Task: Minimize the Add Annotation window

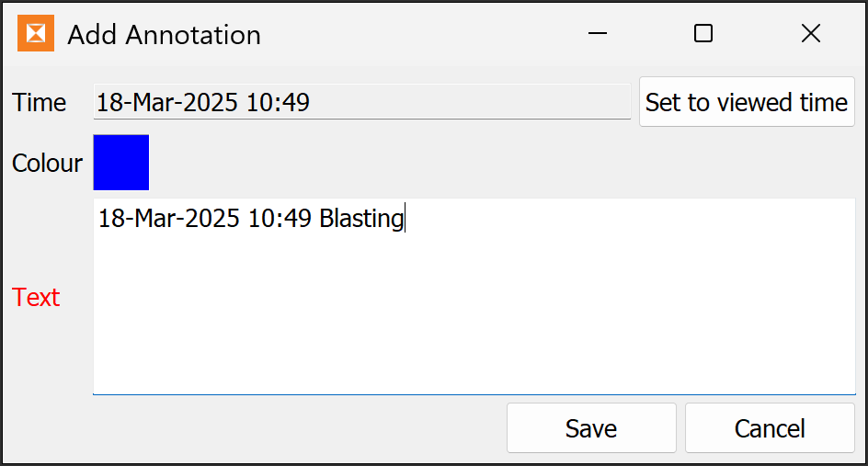Action: (598, 33)
